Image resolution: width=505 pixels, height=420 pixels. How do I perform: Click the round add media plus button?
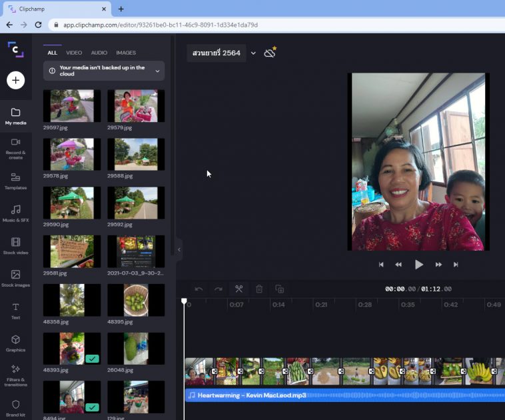coord(15,80)
